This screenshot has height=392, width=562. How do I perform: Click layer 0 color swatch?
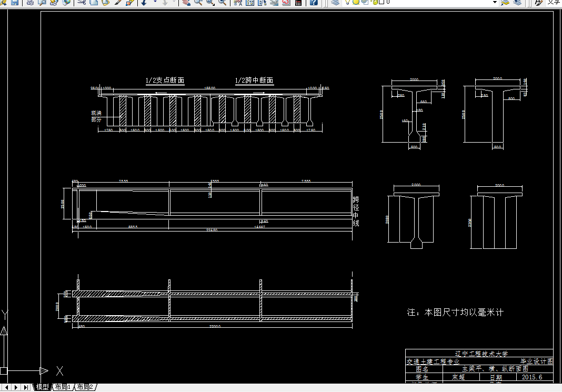pyautogui.click(x=382, y=2)
